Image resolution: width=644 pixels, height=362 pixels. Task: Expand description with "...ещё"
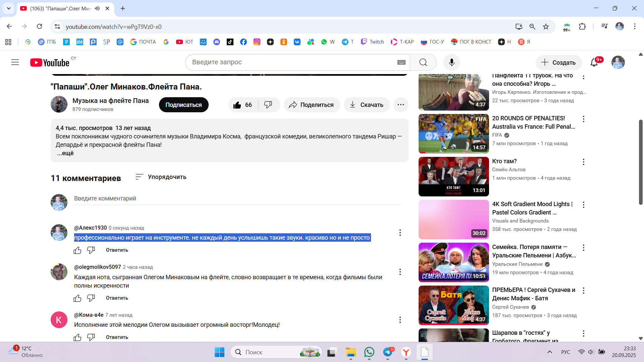point(65,153)
